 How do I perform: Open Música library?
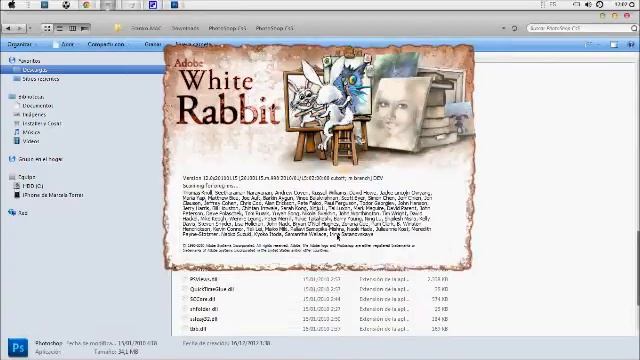[31, 132]
